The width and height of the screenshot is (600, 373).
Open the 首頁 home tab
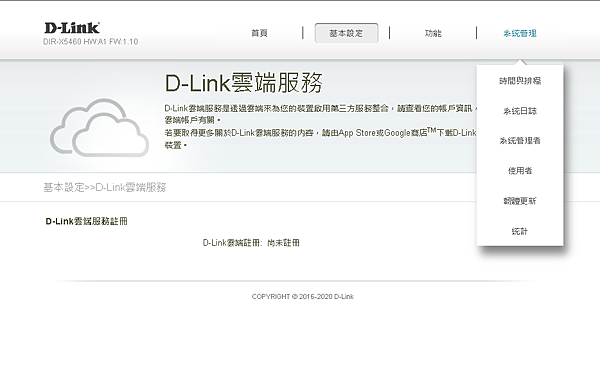point(259,33)
